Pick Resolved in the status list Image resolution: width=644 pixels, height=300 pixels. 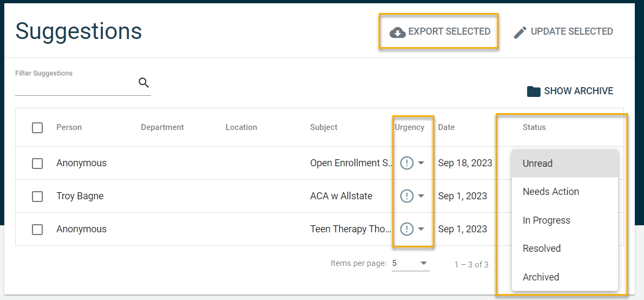click(541, 249)
